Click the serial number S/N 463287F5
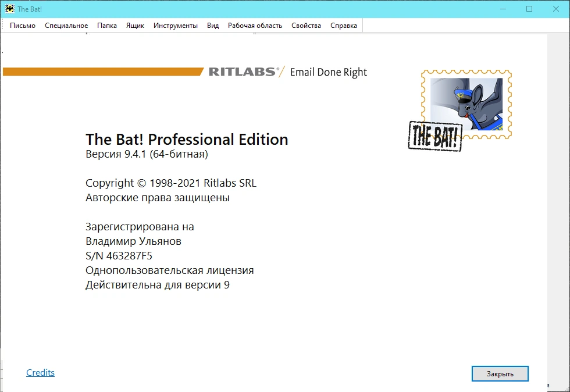570x392 pixels. point(119,256)
